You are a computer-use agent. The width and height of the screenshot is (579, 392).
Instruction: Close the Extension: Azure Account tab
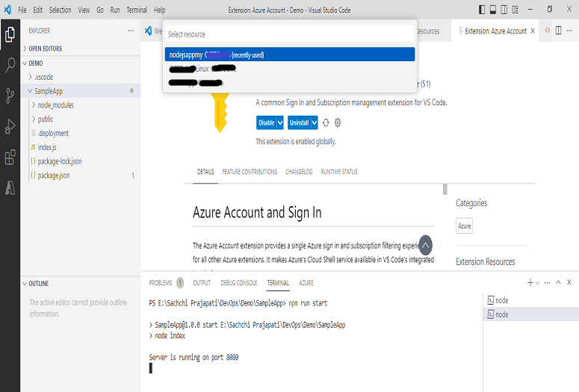click(x=533, y=31)
